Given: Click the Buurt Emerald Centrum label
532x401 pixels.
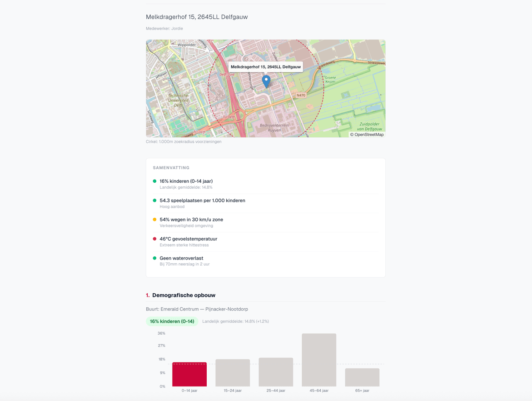Looking at the screenshot, I should [197, 309].
